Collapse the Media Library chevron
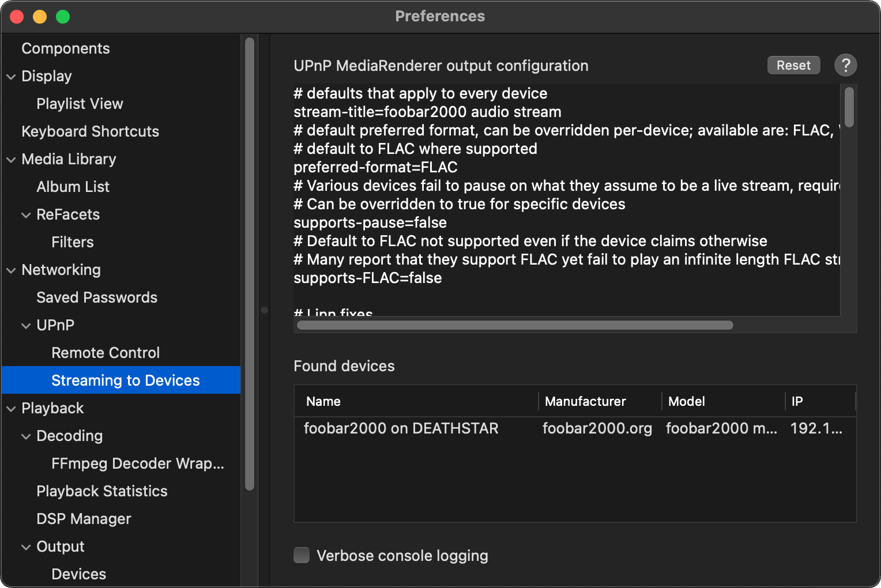Image resolution: width=881 pixels, height=588 pixels. [11, 160]
